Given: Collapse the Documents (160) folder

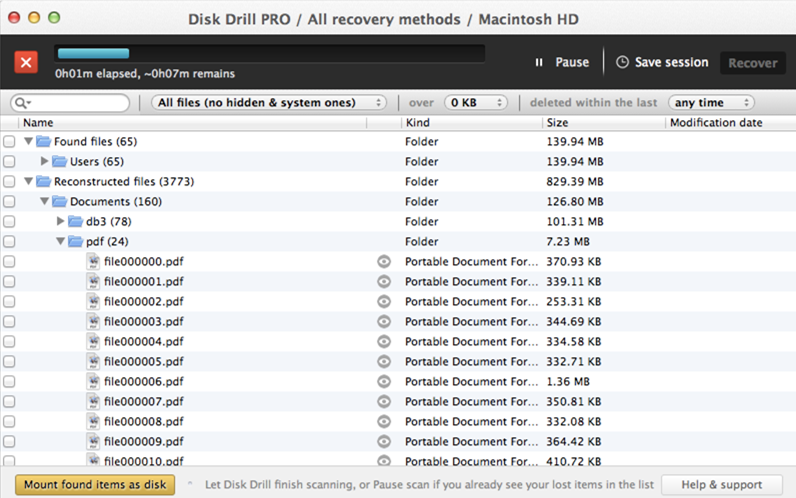Looking at the screenshot, I should (x=44, y=201).
